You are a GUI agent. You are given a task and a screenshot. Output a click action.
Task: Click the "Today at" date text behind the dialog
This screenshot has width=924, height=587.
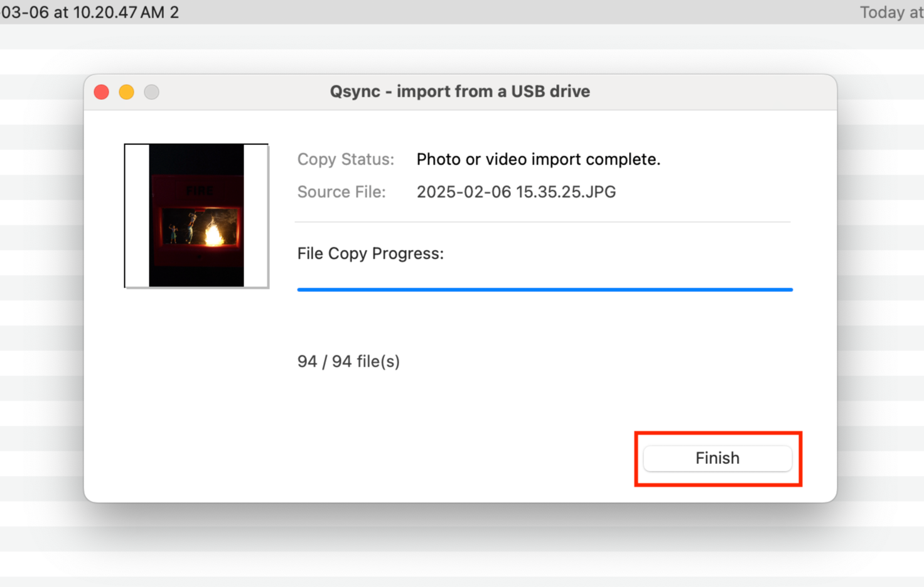891,13
